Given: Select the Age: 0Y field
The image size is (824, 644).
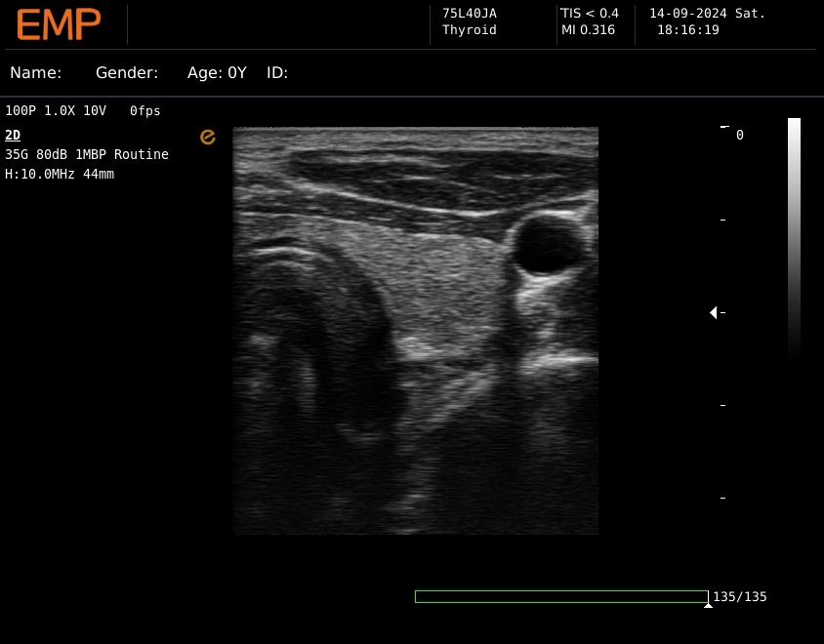Looking at the screenshot, I should tap(216, 72).
